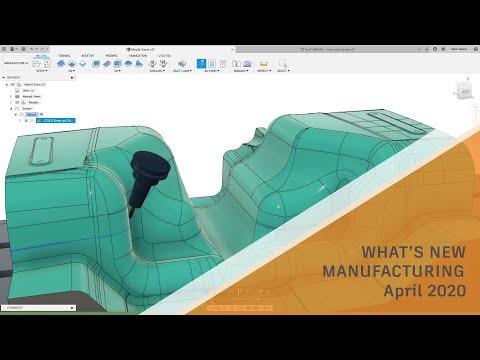Screen dimensions: 480x360
Task: Open the 2D group dropdown
Action: point(71,71)
